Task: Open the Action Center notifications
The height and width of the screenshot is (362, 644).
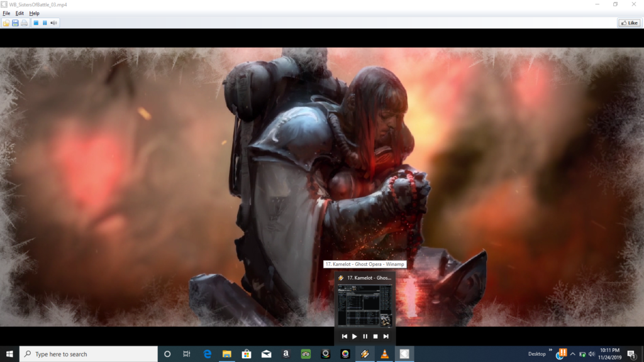Action: click(631, 354)
